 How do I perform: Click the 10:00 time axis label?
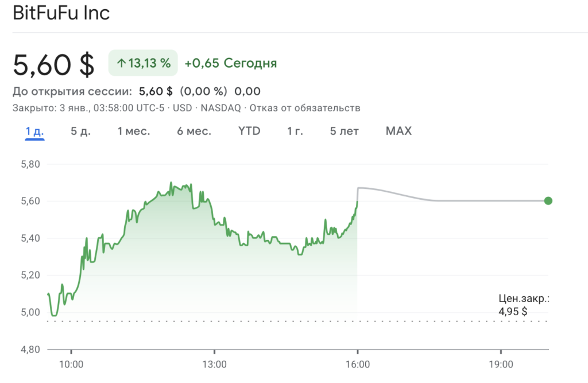(x=71, y=364)
